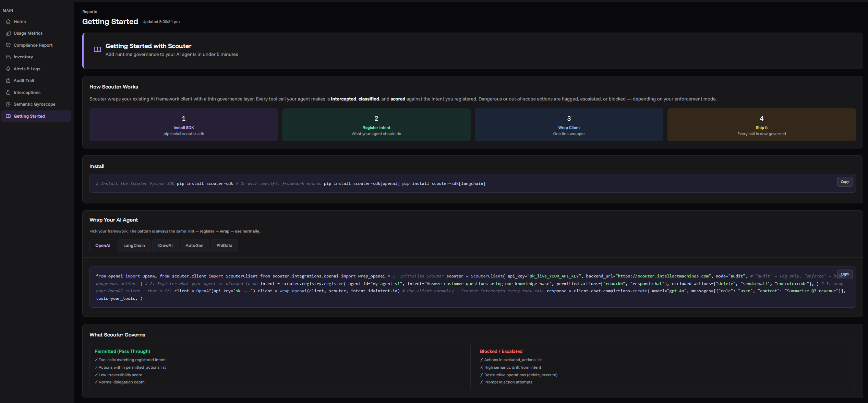Copy the OpenAI wrapper code snippet
Screen dimensions: 868x403
pyautogui.click(x=844, y=274)
